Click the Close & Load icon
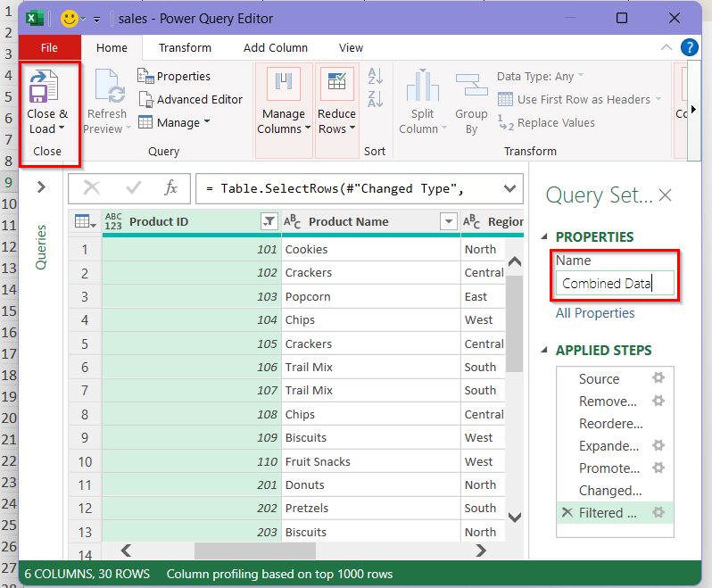This screenshot has width=712, height=588. [x=44, y=87]
